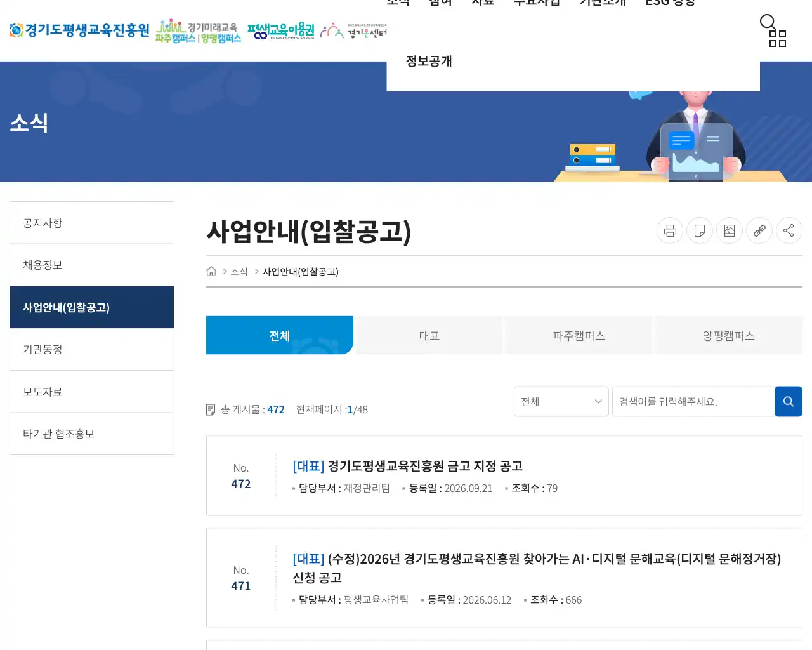
Task: Print the page with the printer icon
Action: click(x=670, y=230)
